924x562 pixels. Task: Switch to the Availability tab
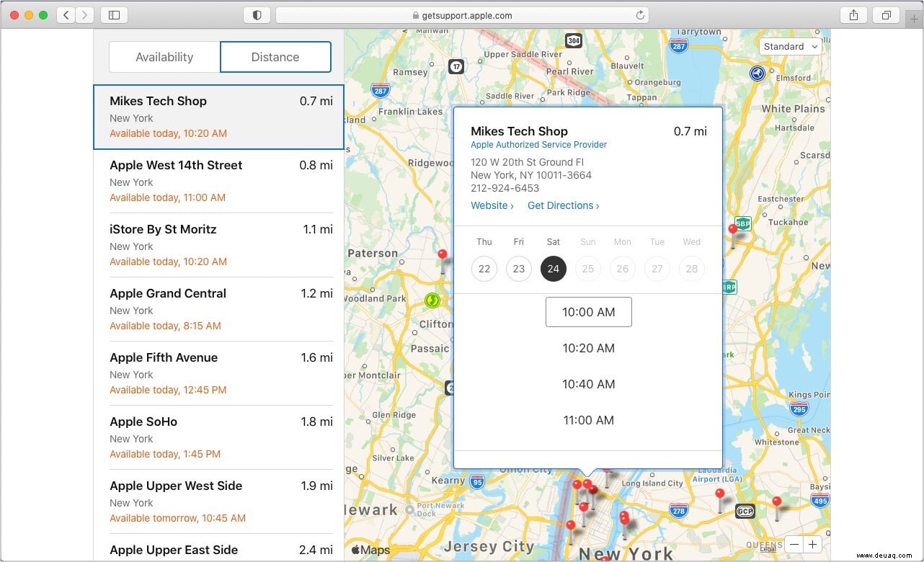(x=164, y=57)
